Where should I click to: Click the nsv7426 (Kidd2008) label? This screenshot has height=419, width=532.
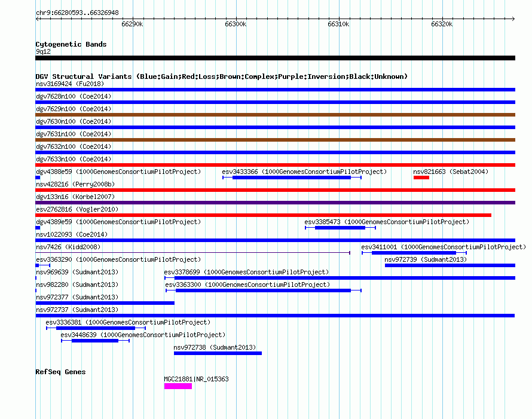click(68, 247)
